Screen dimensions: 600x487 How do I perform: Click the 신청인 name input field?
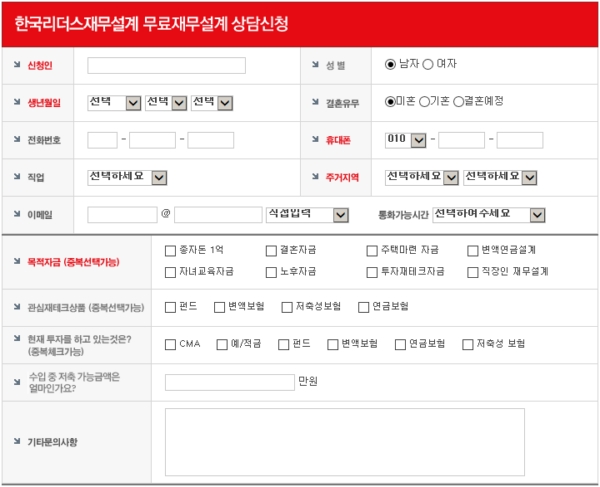166,66
